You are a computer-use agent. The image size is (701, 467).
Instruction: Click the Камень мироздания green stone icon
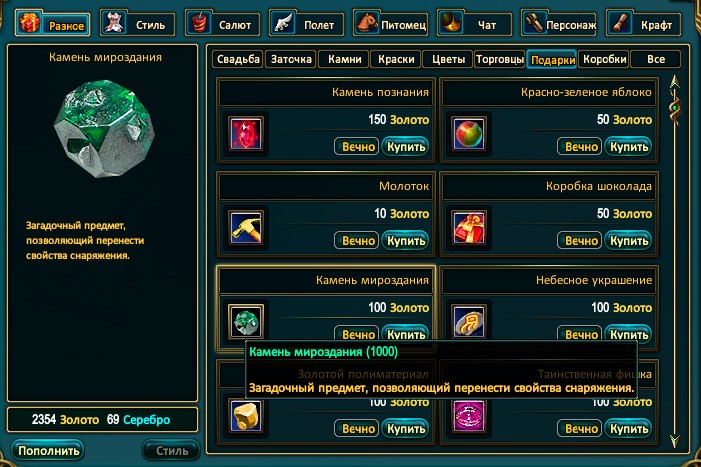click(245, 321)
